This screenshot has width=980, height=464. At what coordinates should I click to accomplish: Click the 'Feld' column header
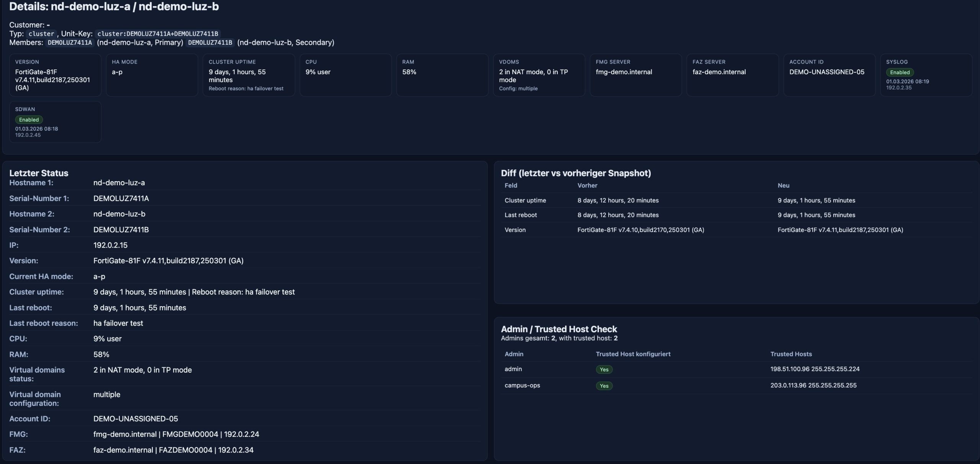[511, 185]
